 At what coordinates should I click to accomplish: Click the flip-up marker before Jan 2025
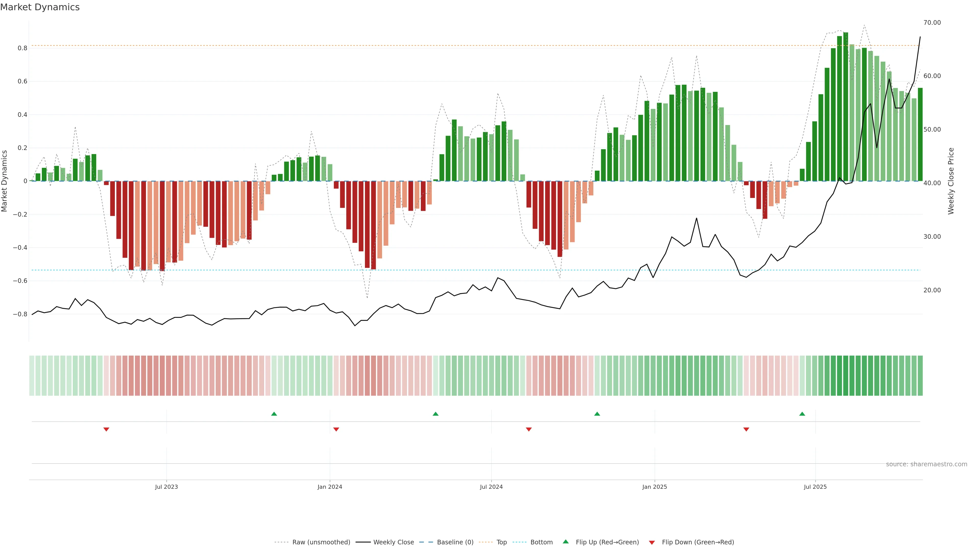click(597, 414)
